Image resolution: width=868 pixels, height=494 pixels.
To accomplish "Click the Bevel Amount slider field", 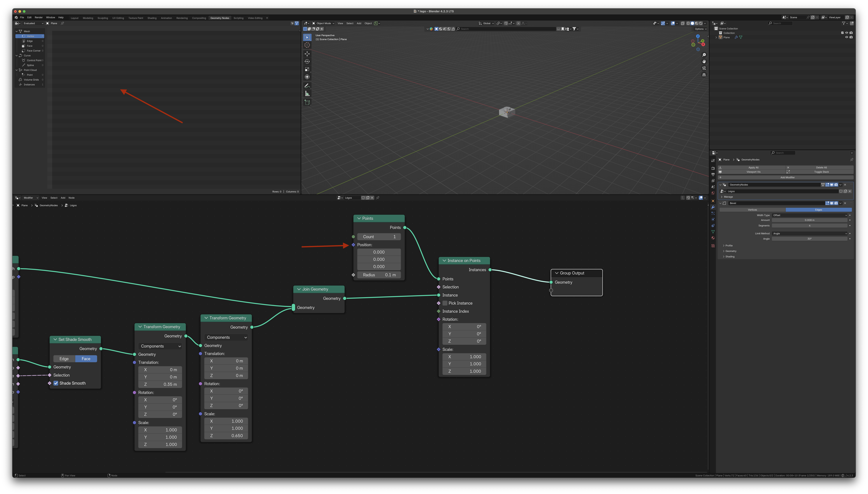I will (810, 220).
